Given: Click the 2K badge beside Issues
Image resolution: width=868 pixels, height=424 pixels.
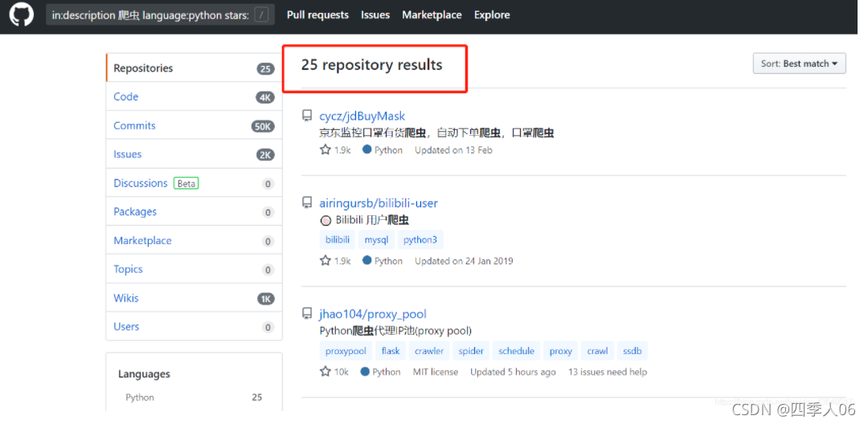Looking at the screenshot, I should 265,155.
